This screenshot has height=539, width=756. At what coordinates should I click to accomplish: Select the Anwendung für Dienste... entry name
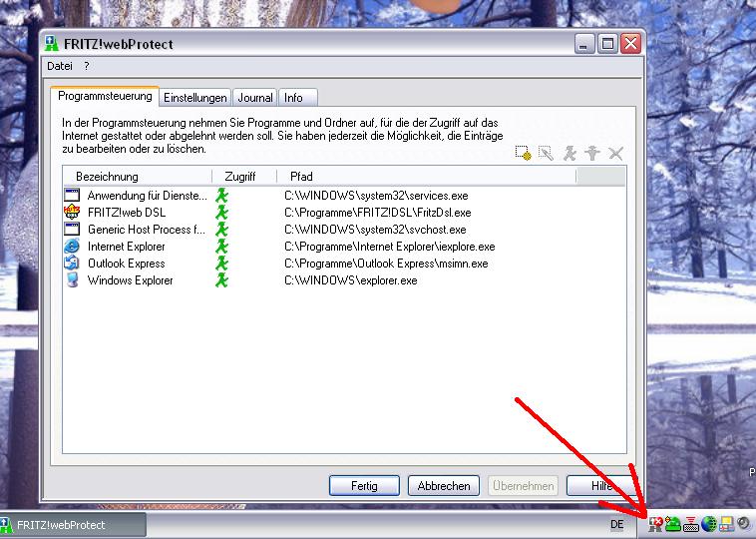[x=147, y=196]
